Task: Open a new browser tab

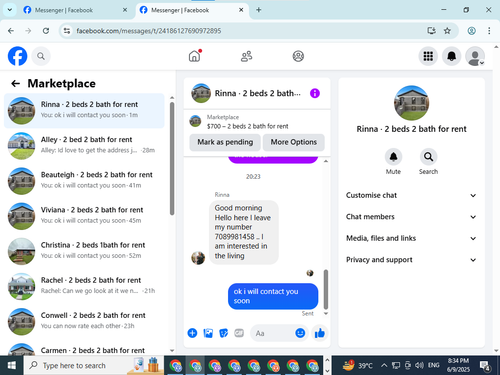Action: [x=258, y=10]
